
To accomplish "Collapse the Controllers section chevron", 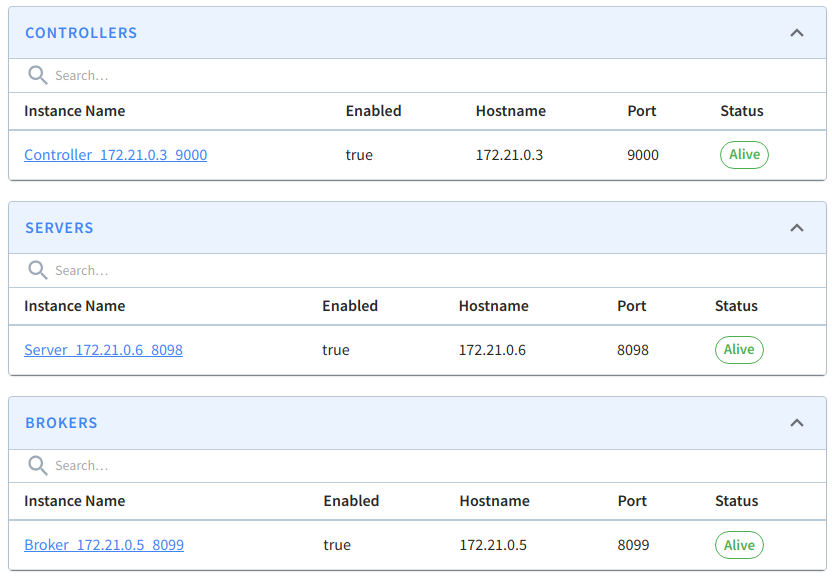I will [x=796, y=33].
